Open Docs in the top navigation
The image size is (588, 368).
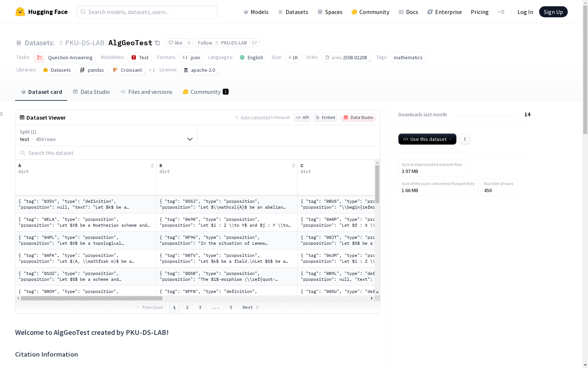coord(408,12)
